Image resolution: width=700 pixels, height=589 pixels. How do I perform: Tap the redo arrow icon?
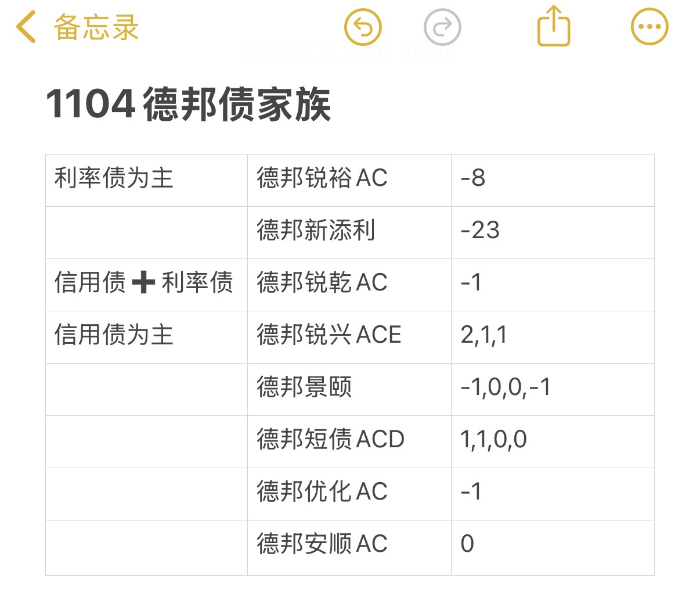tap(442, 27)
